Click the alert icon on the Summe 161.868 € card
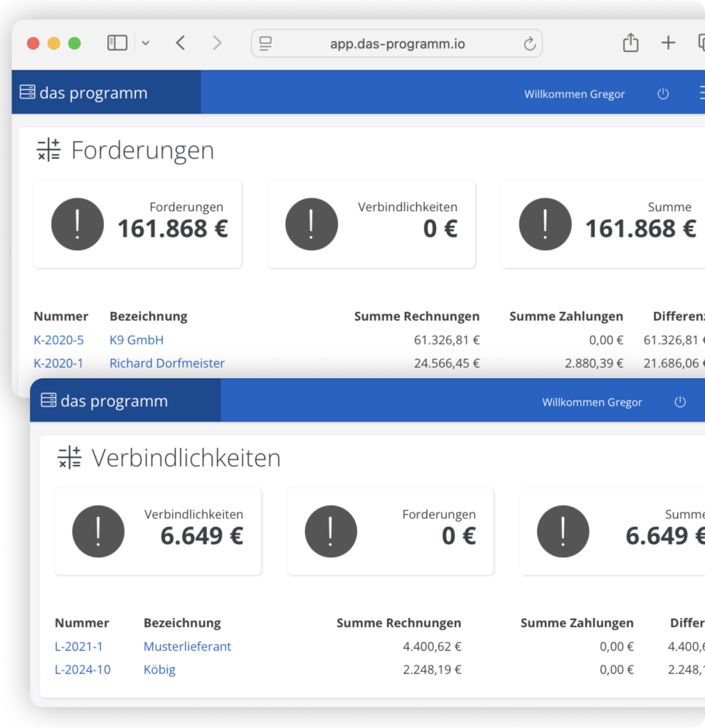705x728 pixels. [x=545, y=224]
